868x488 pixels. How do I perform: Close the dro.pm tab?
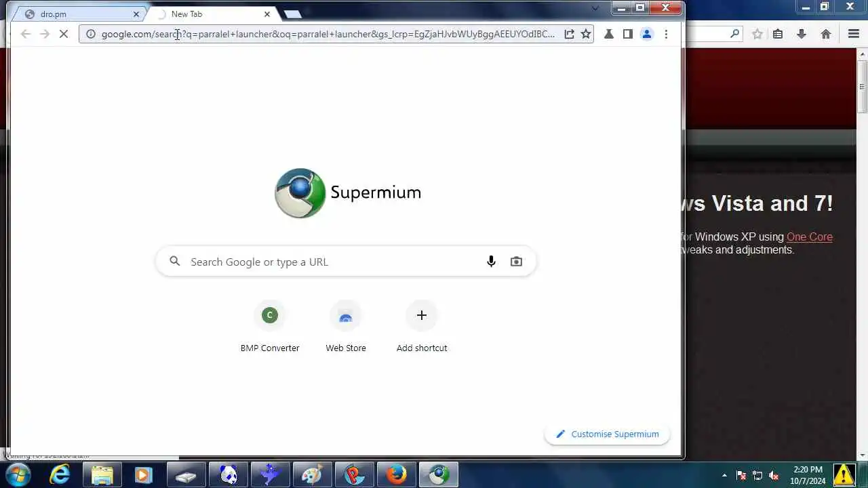click(136, 14)
